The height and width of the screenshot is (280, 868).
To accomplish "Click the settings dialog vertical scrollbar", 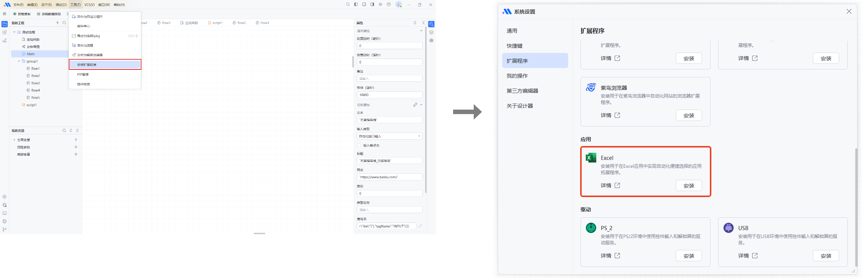I will (x=856, y=206).
